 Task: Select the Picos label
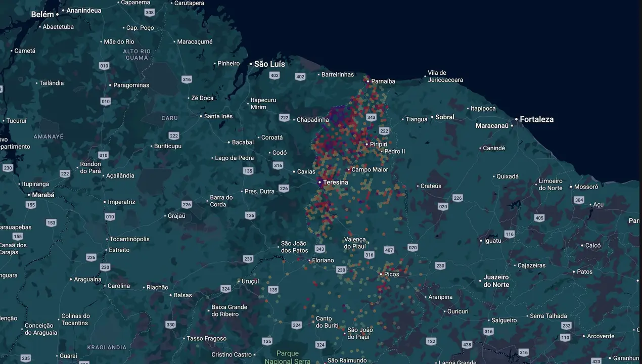(x=391, y=275)
